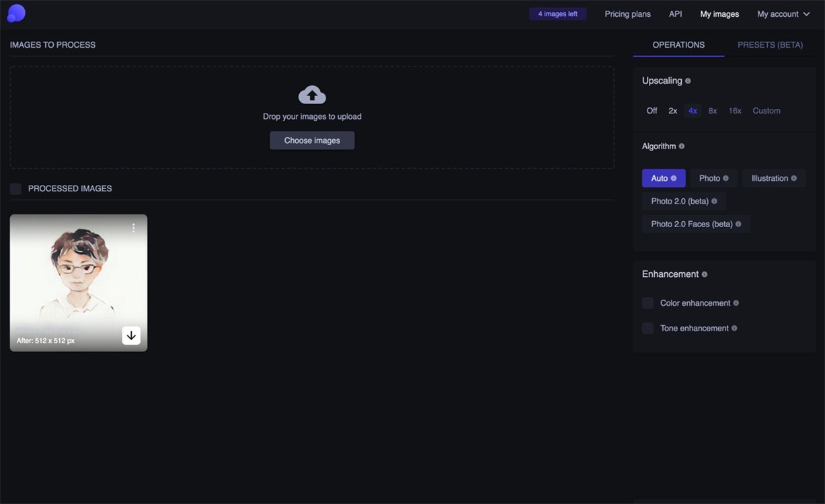This screenshot has width=825, height=504.
Task: Click the 4 images left badge
Action: click(557, 14)
